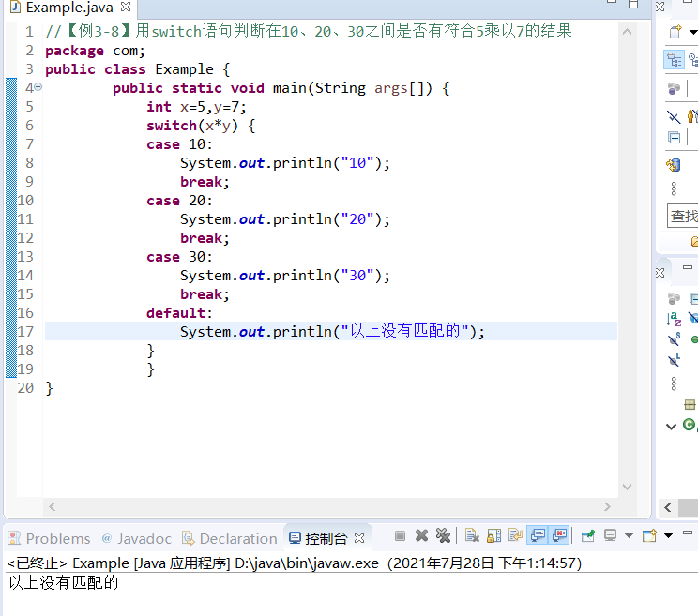The height and width of the screenshot is (616, 698).
Task: Click Synchronize Changed repository icon
Action: 674,165
